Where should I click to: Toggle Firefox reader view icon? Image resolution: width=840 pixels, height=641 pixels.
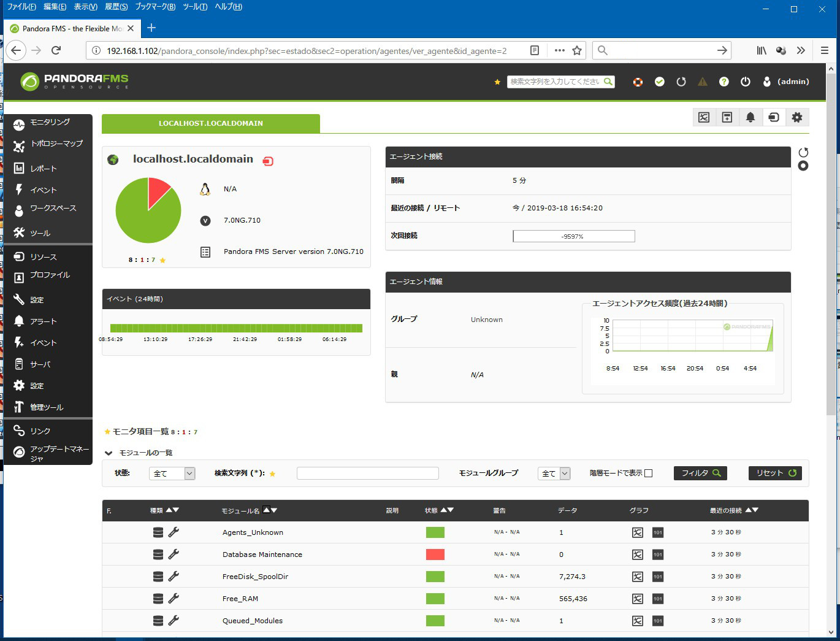(x=535, y=50)
